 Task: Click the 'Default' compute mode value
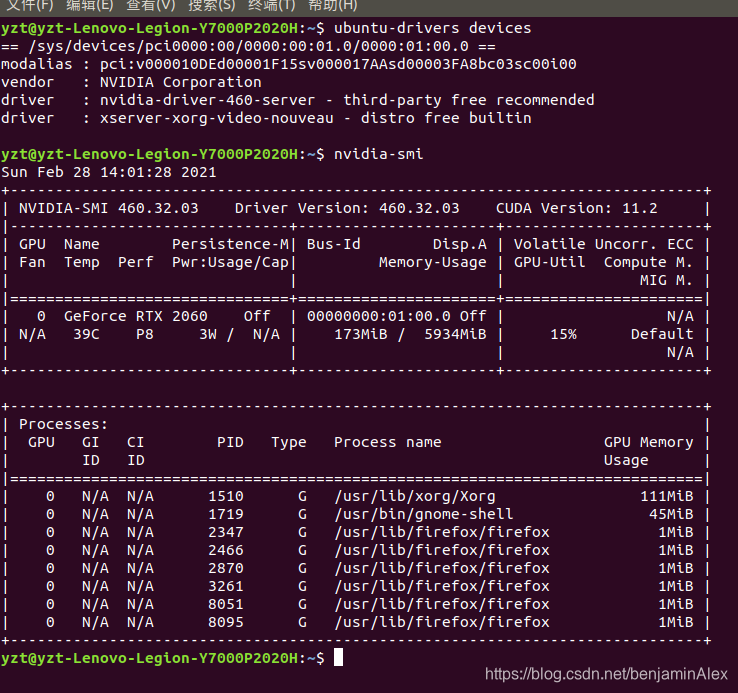[662, 334]
